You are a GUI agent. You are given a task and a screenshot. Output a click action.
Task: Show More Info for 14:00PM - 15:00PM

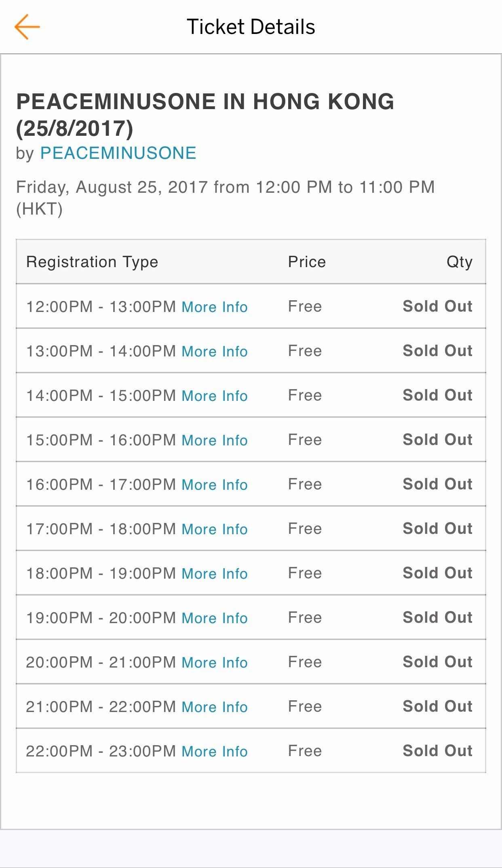(214, 396)
